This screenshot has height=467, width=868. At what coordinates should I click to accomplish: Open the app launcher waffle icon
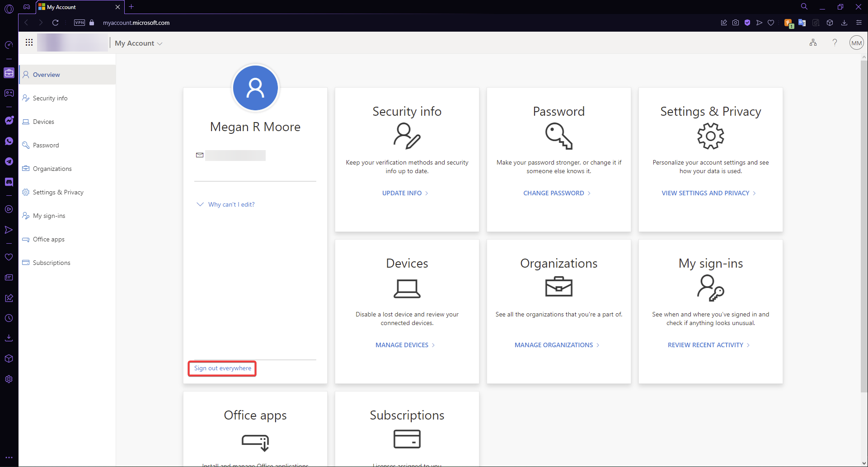(x=28, y=42)
